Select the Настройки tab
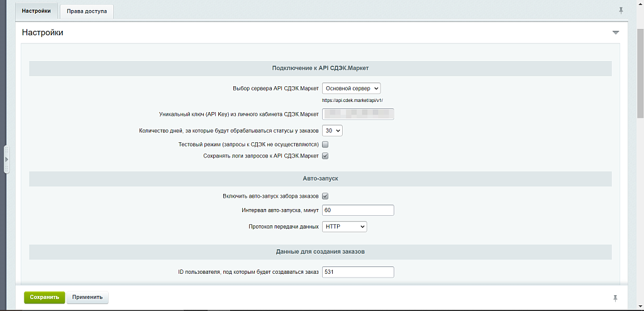This screenshot has height=311, width=644. click(36, 11)
